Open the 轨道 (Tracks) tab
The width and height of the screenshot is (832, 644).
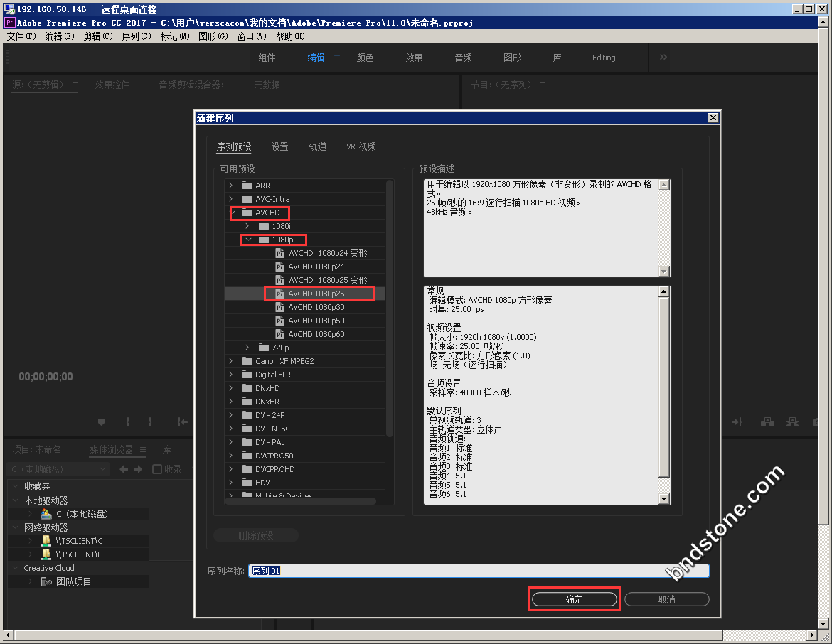(x=317, y=146)
